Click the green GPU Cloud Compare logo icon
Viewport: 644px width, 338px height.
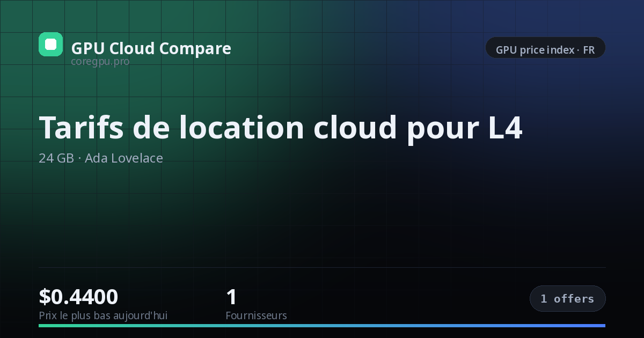click(50, 44)
